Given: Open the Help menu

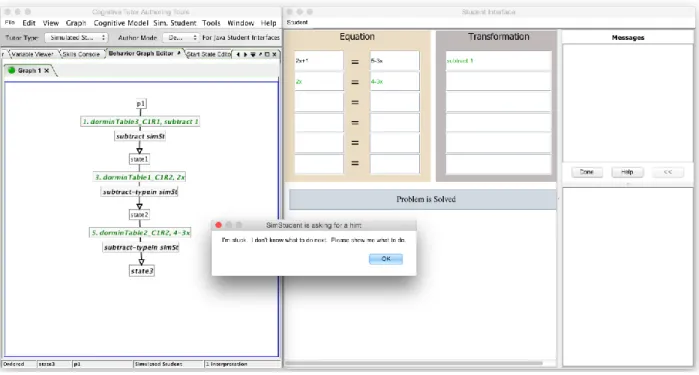Looking at the screenshot, I should [268, 23].
